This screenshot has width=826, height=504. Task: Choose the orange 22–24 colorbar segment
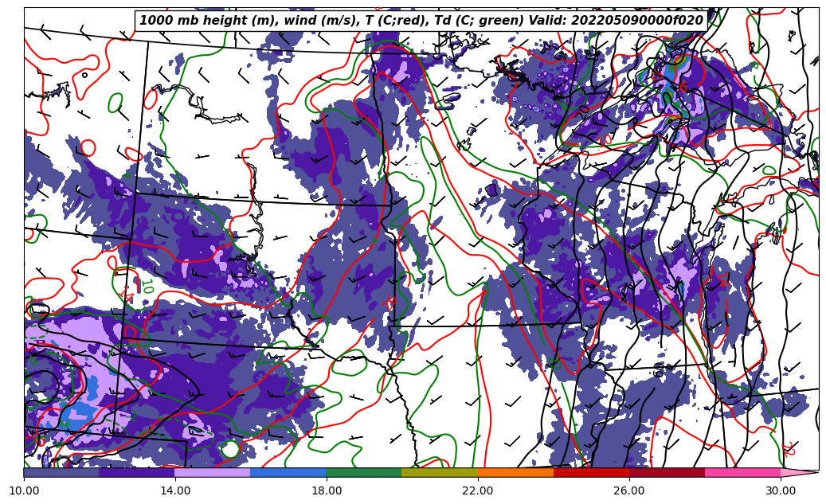coord(515,472)
